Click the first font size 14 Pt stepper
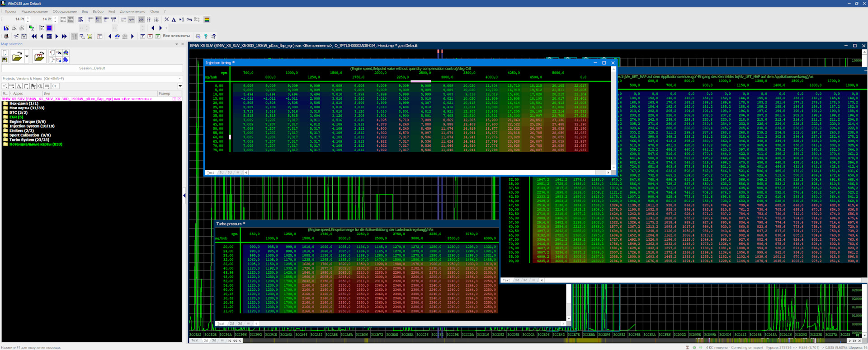Viewport: 868px width, 350px height. [x=28, y=19]
